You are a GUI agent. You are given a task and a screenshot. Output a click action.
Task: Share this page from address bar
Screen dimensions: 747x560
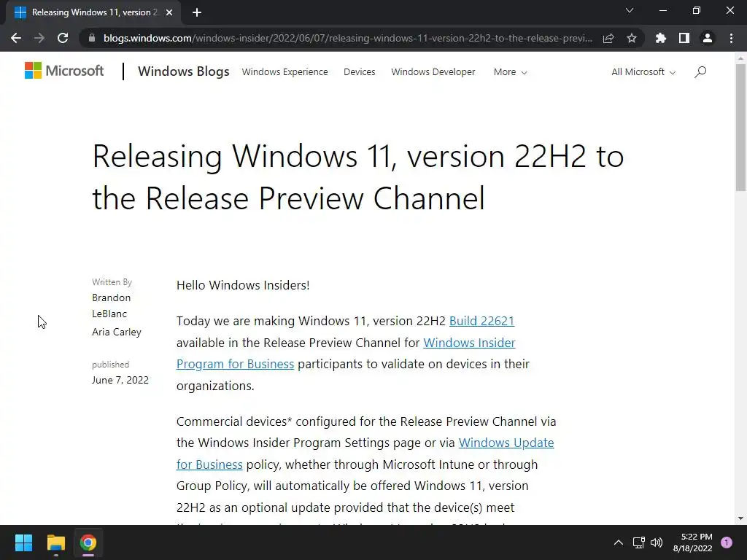coord(608,38)
